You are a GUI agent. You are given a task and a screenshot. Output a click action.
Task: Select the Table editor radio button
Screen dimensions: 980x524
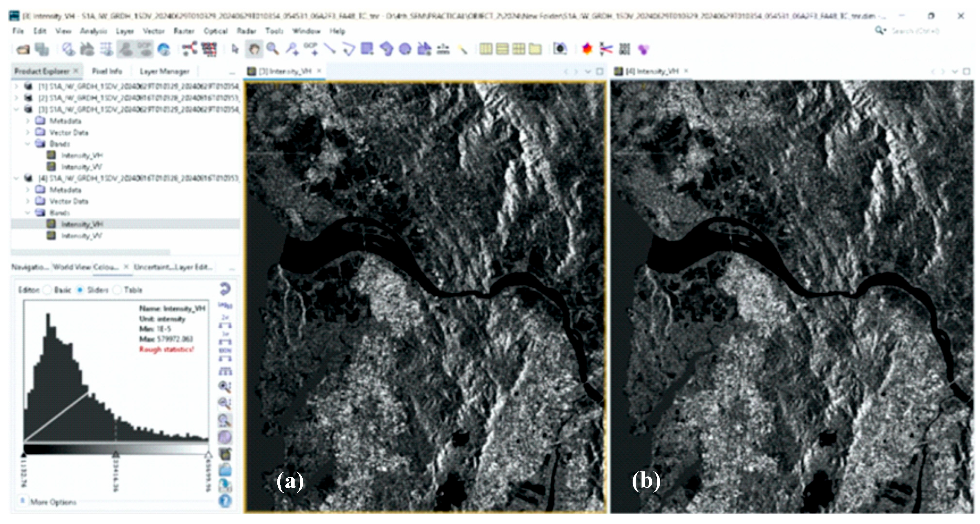(x=118, y=290)
